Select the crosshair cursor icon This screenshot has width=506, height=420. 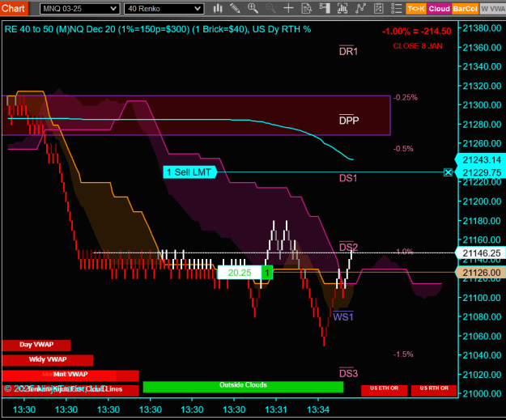click(x=288, y=8)
